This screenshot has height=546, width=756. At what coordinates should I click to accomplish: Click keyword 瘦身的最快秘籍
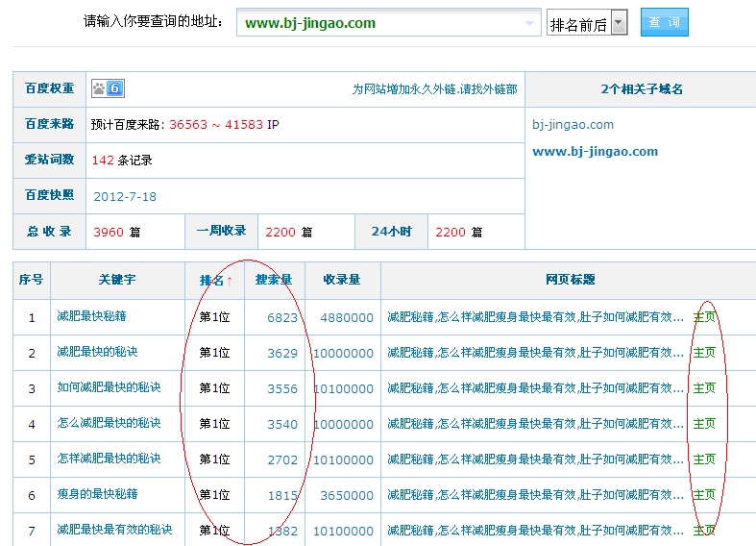(97, 494)
